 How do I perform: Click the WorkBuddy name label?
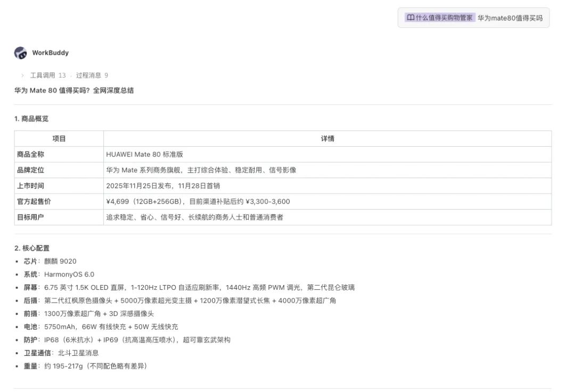pyautogui.click(x=50, y=53)
